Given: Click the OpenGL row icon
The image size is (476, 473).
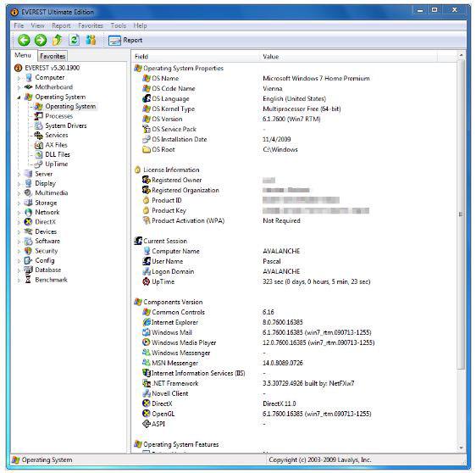Looking at the screenshot, I should [x=147, y=414].
